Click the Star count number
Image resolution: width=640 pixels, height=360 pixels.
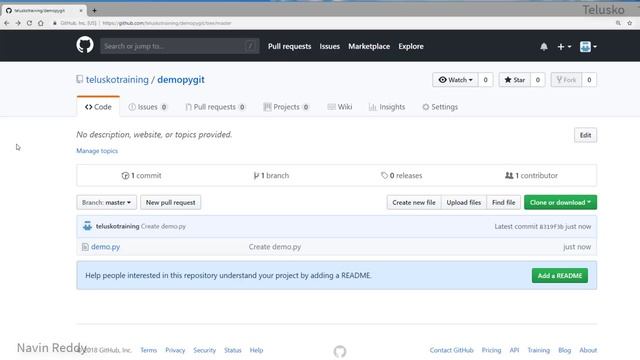pos(538,80)
